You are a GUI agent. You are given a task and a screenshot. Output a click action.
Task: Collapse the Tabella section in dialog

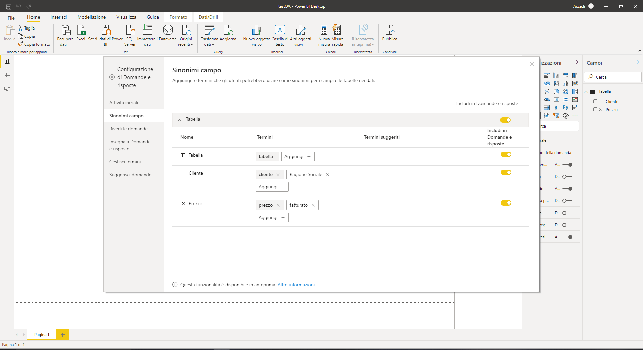(179, 120)
